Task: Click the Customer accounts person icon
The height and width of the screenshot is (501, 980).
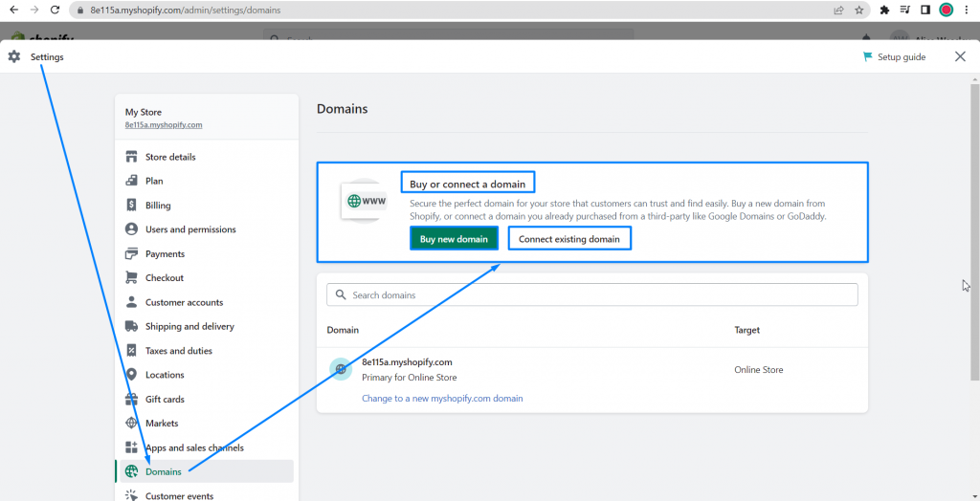Action: tap(131, 302)
